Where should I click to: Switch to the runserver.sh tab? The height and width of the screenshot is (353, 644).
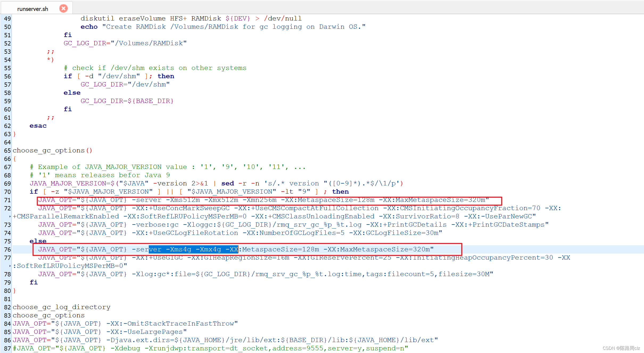pos(32,9)
